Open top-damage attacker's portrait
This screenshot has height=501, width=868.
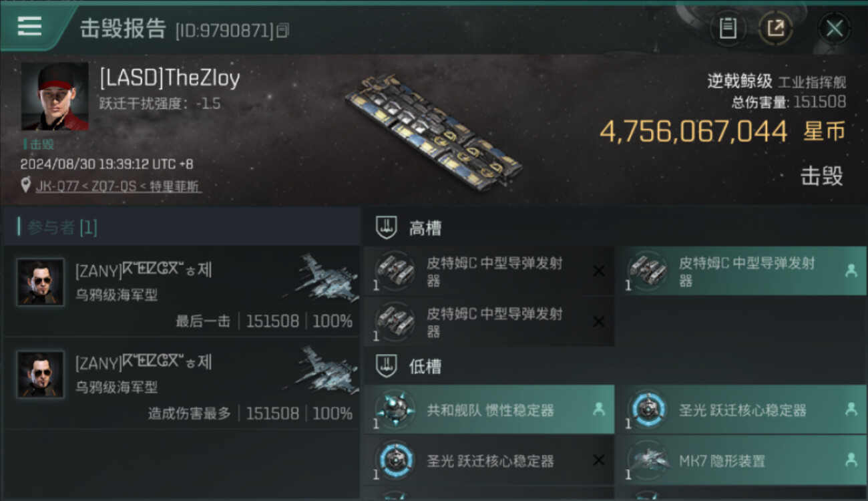click(41, 374)
